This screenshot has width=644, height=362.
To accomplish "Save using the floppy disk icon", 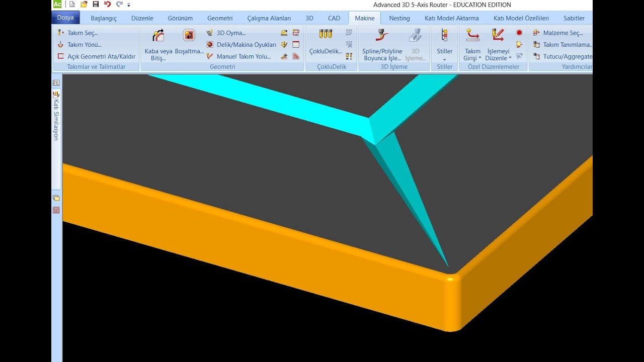I will pyautogui.click(x=96, y=5).
